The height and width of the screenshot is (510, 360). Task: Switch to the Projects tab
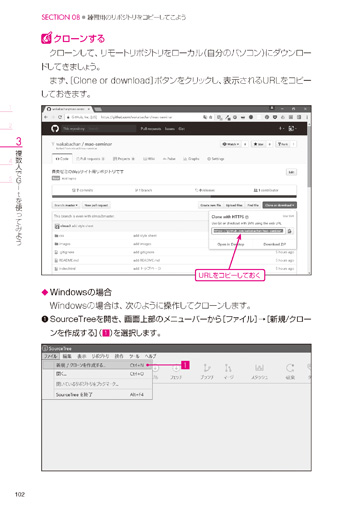[x=123, y=159]
